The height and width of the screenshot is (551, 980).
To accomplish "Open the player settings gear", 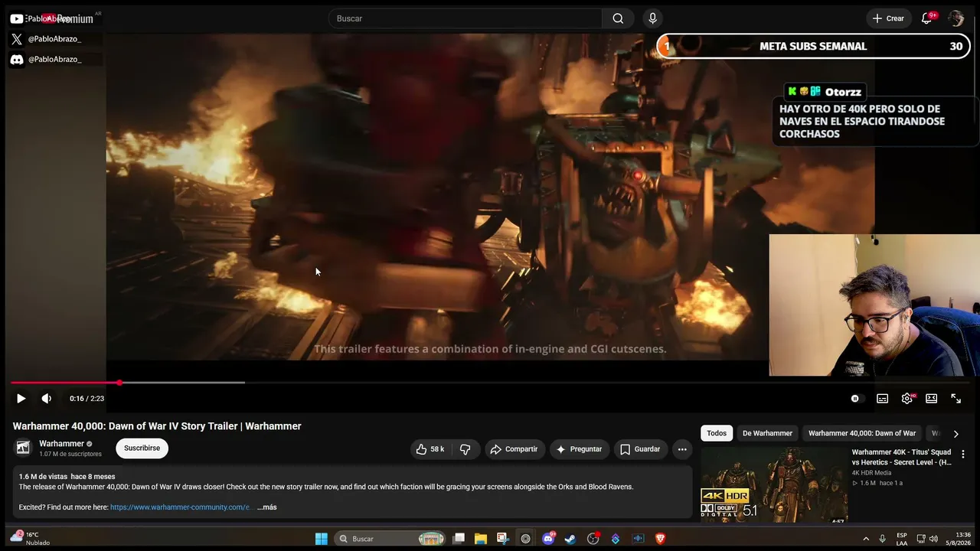I will 907,399.
